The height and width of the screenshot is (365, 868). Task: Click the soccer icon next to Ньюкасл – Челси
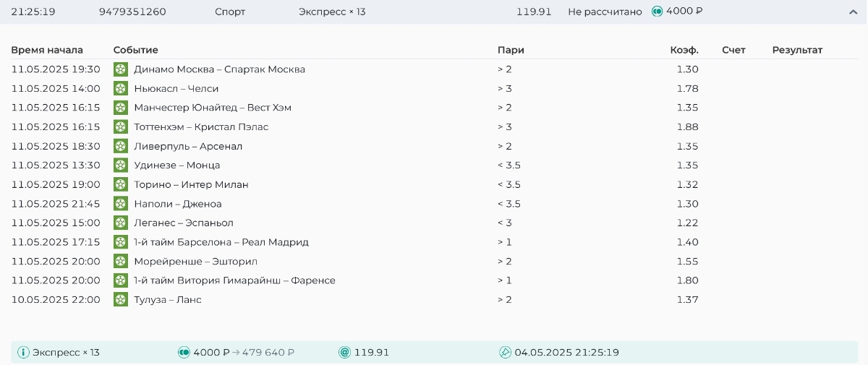pyautogui.click(x=121, y=89)
